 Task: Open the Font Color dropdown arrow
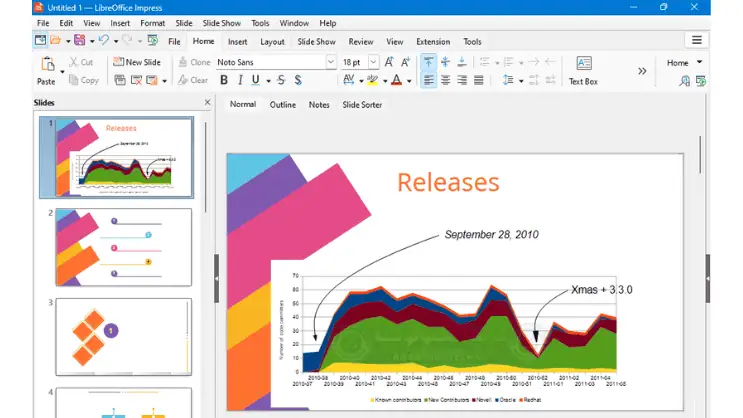[409, 81]
